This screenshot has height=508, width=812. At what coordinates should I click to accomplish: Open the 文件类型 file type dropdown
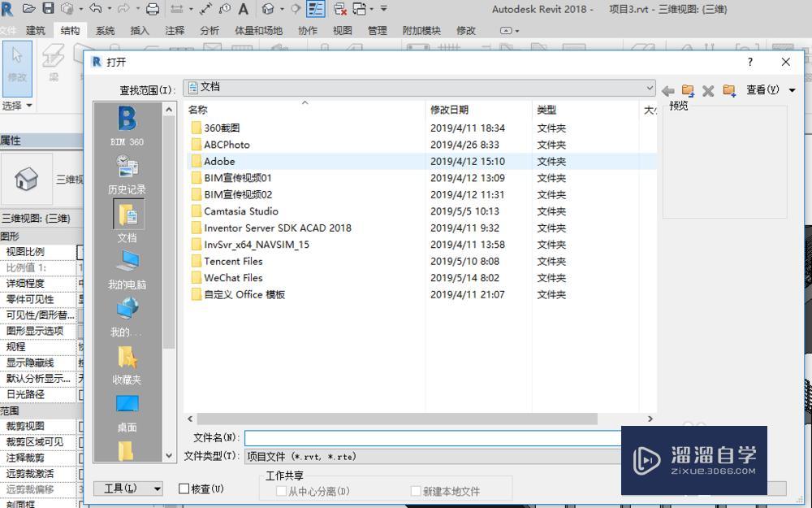[433, 456]
